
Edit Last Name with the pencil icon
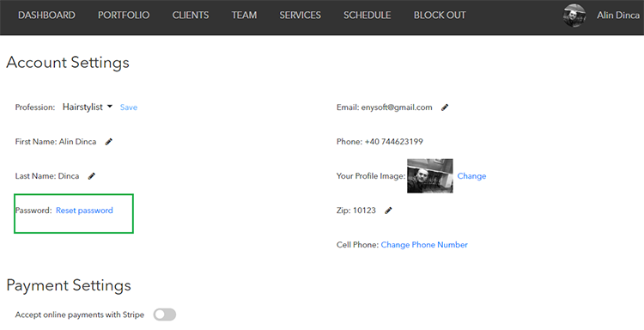92,176
